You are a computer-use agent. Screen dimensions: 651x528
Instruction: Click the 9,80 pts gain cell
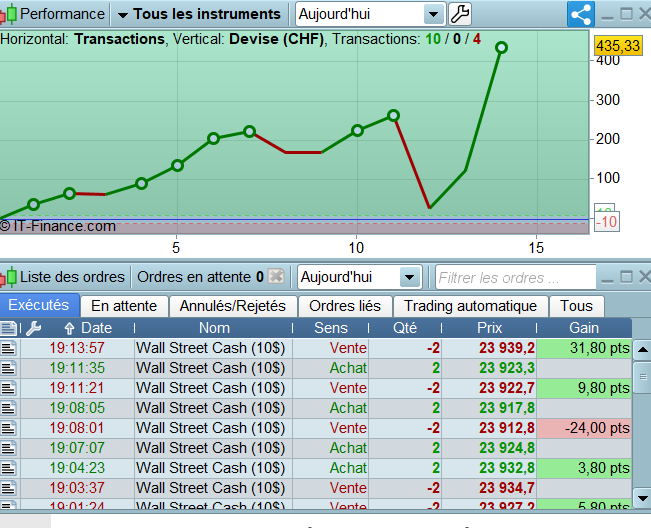pyautogui.click(x=584, y=388)
